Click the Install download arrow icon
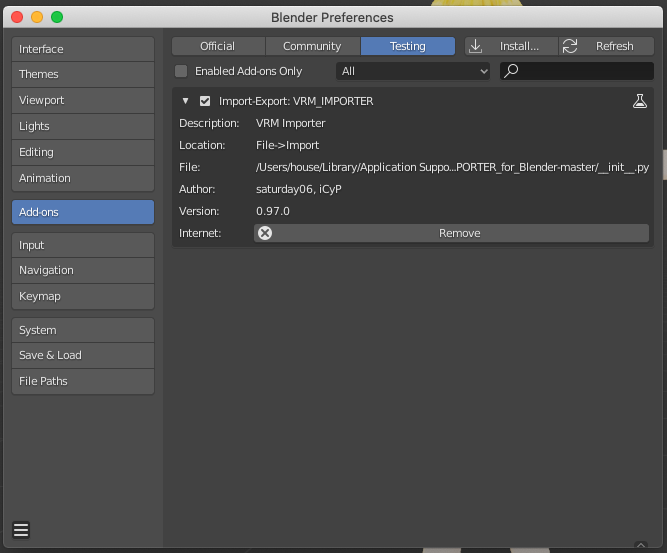 475,46
